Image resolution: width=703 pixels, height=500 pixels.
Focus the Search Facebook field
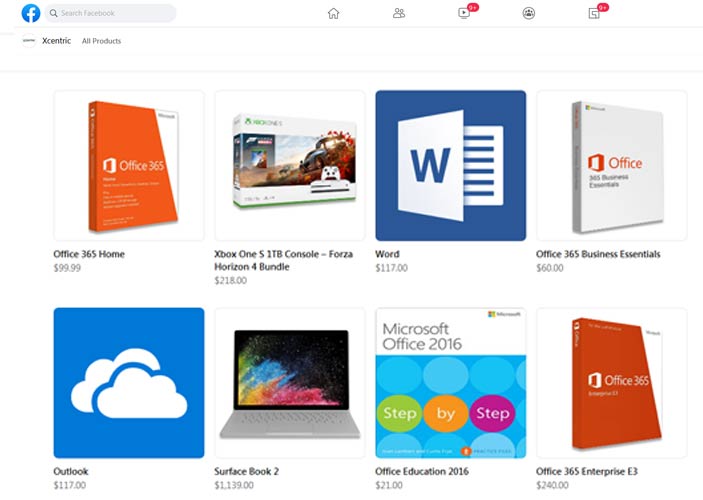pos(110,13)
